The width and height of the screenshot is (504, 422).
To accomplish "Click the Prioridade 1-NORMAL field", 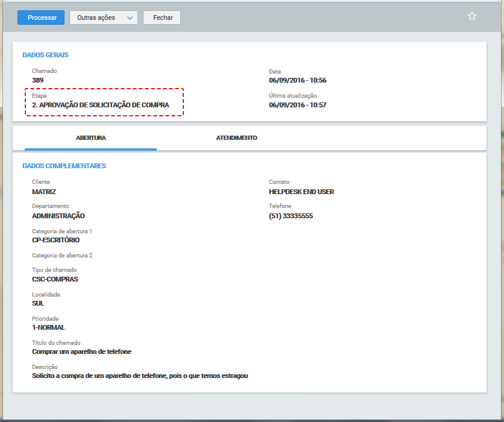I will click(x=48, y=327).
